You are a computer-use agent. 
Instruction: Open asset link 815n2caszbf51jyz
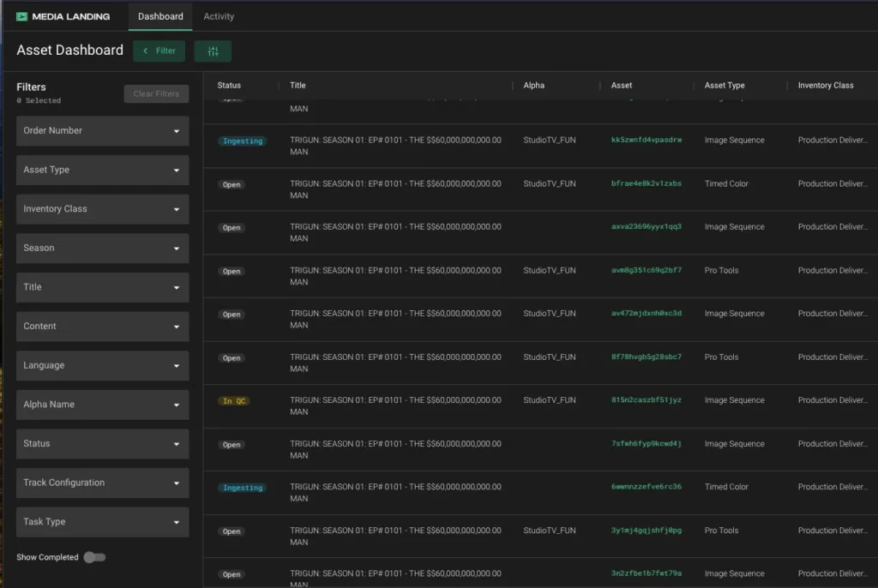coord(646,400)
